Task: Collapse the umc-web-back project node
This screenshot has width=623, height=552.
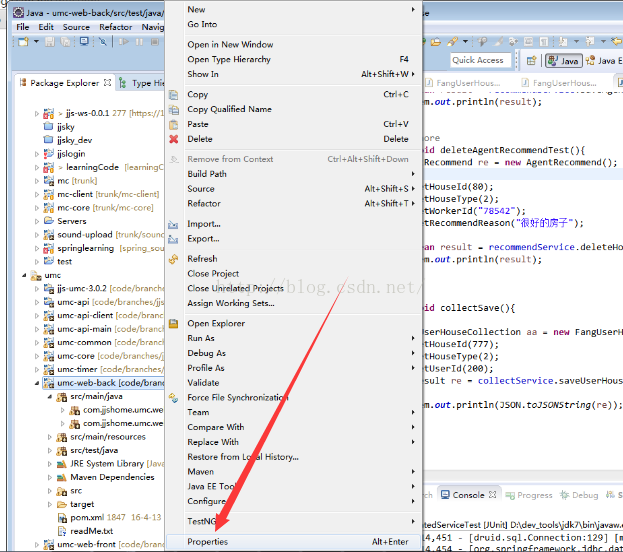Action: (x=37, y=383)
